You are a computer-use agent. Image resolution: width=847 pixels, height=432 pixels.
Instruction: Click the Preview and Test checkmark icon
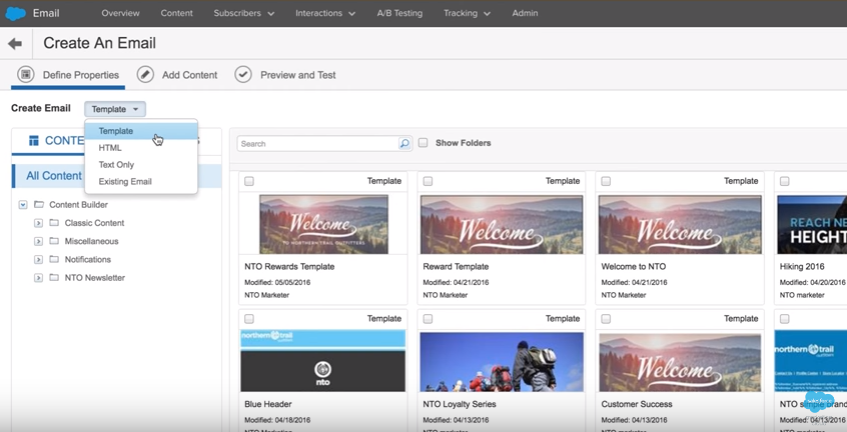[243, 75]
